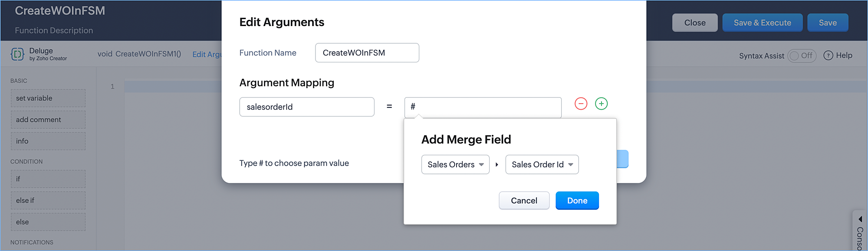This screenshot has width=868, height=251.
Task: Open the Sales Orders module dropdown
Action: (455, 164)
